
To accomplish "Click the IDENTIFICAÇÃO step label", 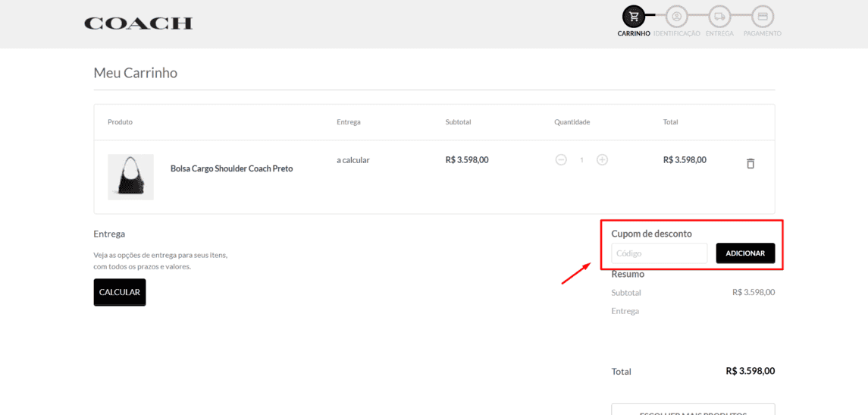I will tap(676, 33).
